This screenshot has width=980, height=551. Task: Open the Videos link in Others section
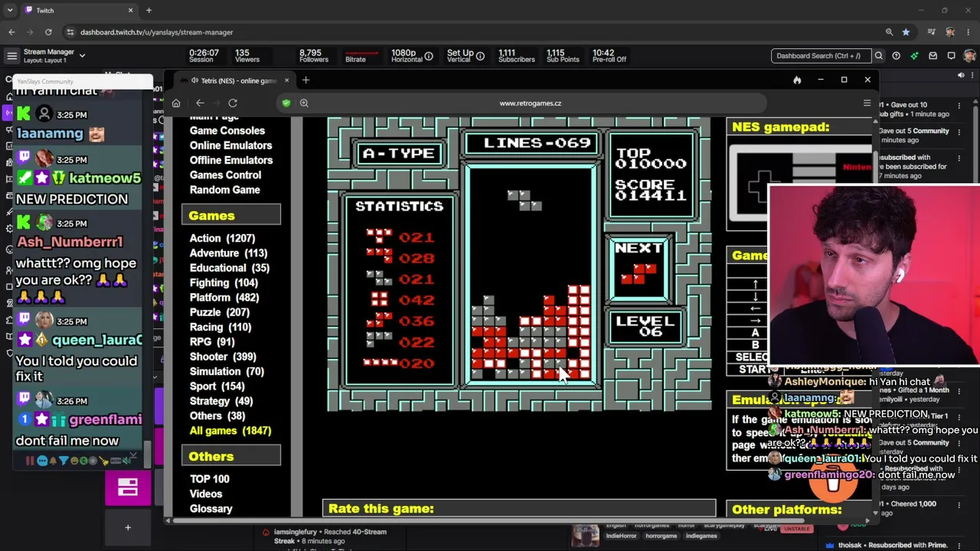[206, 494]
